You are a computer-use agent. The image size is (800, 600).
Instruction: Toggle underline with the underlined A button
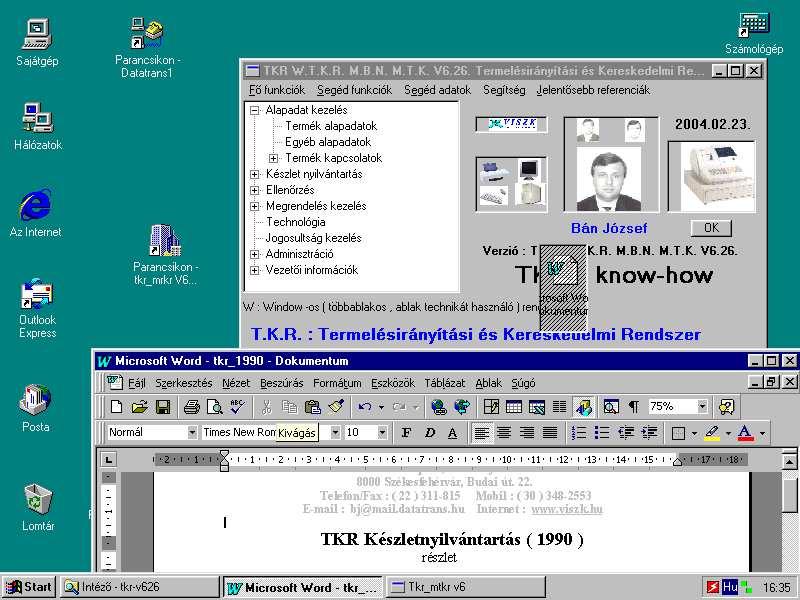pos(453,433)
